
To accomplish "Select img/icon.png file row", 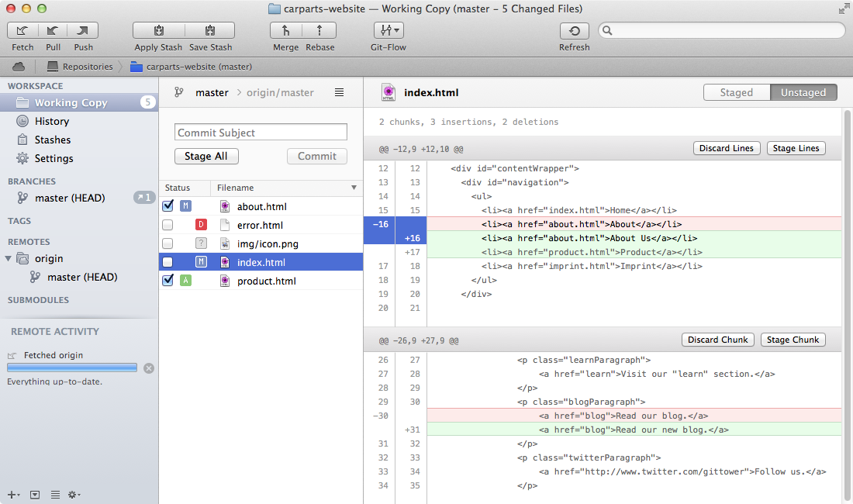I will click(261, 243).
